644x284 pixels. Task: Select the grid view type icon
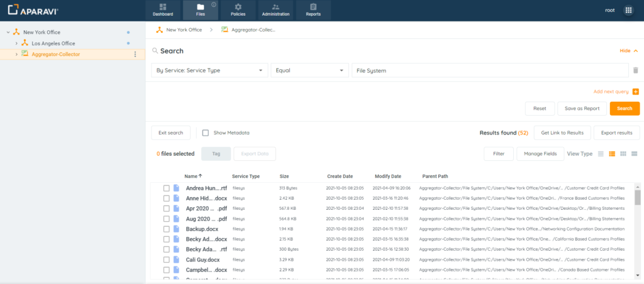tap(623, 154)
